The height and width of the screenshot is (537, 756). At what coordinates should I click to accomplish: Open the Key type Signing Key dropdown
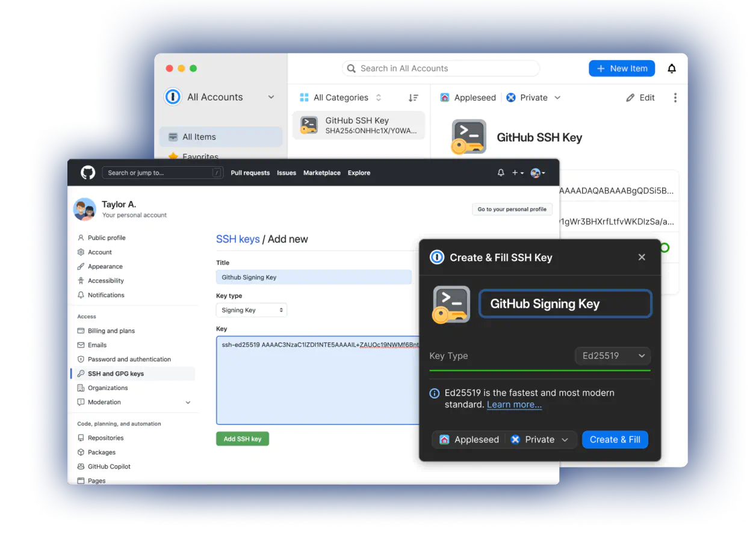[252, 310]
